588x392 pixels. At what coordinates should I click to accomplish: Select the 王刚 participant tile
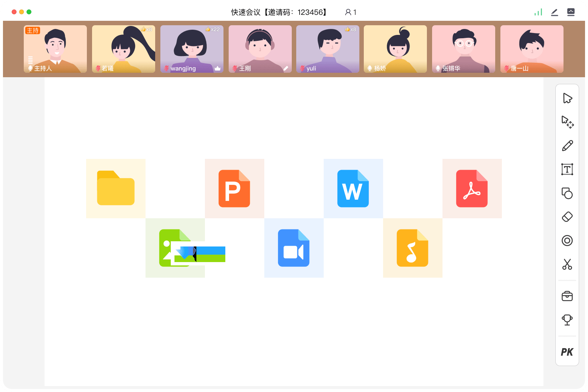260,49
